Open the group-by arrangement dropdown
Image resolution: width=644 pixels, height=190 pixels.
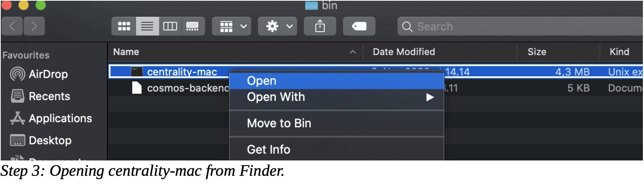[232, 26]
